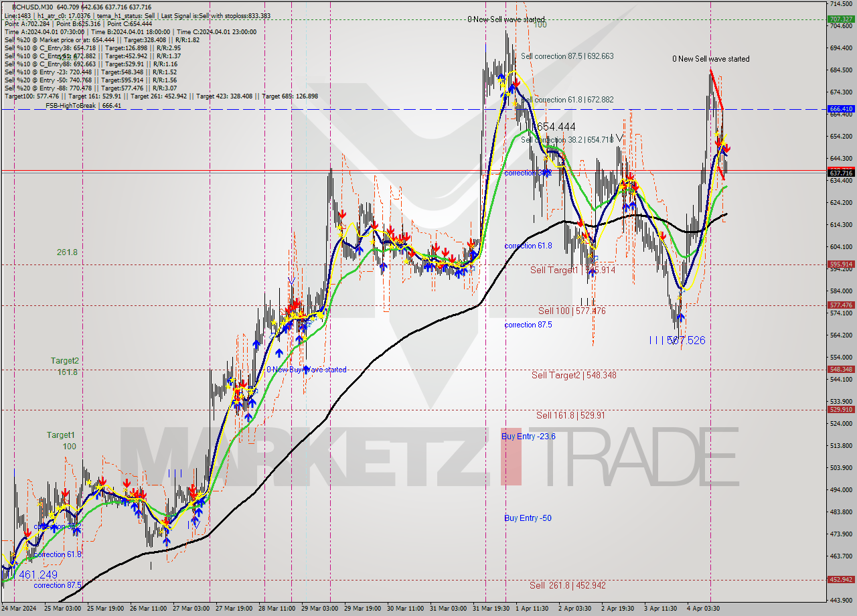857x616 pixels.
Task: Click the '1 Apr 11:30' time axis label
Action: click(533, 609)
